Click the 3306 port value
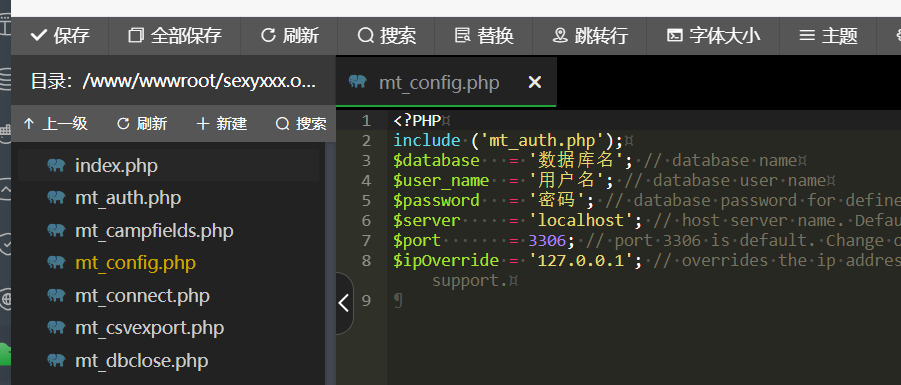This screenshot has height=385, width=901. (547, 240)
